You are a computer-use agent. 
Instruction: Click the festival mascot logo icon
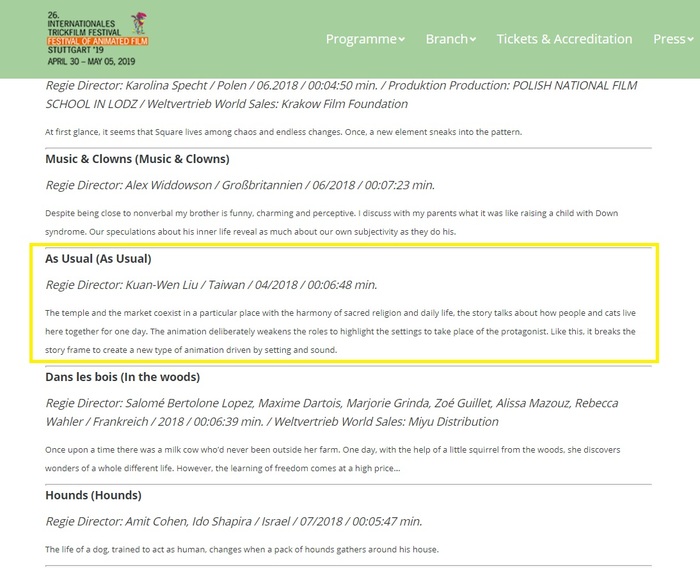[139, 23]
